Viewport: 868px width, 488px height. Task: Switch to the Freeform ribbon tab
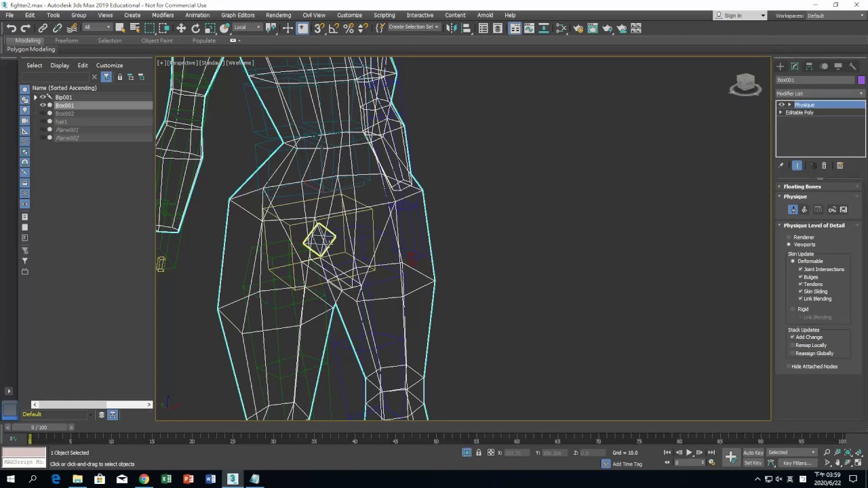66,41
